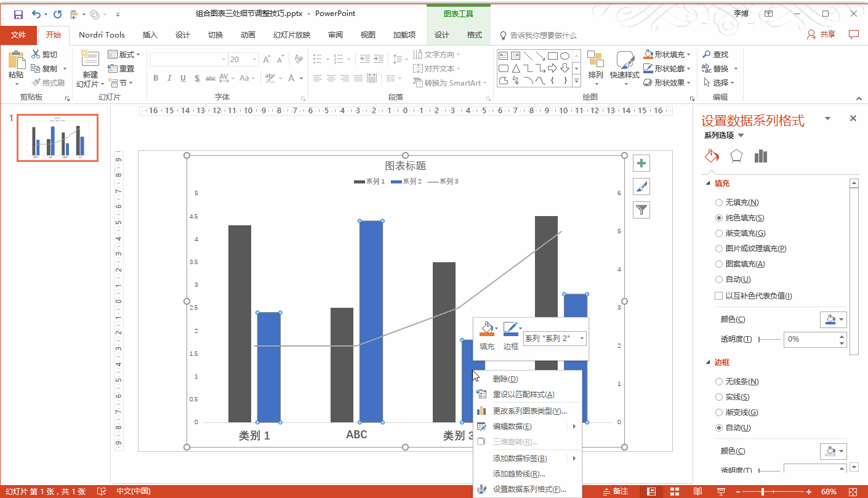Image resolution: width=868 pixels, height=498 pixels.
Task: Open the 插入 ribbon tab
Action: click(150, 35)
